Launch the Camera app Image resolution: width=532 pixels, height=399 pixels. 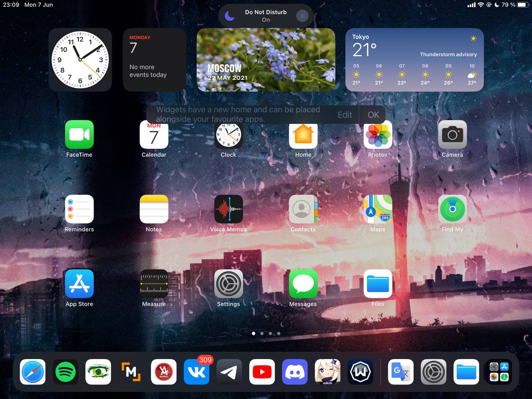tap(452, 135)
